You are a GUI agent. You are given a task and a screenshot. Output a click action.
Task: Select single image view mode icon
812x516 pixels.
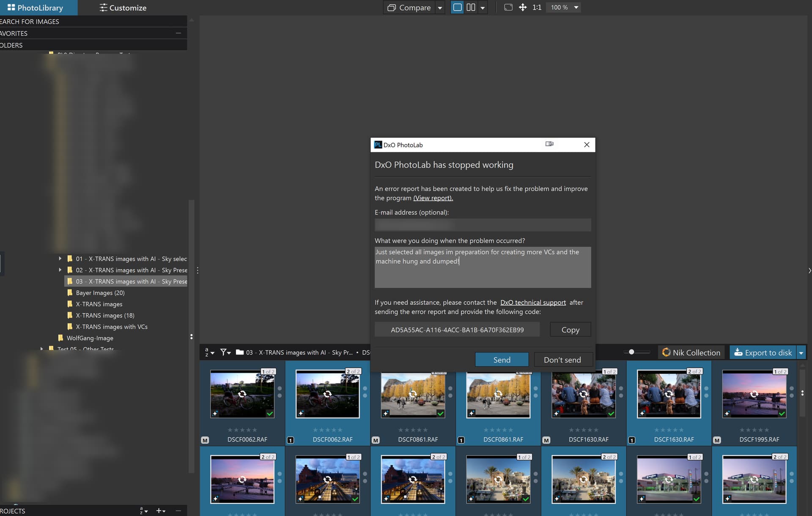(x=457, y=7)
